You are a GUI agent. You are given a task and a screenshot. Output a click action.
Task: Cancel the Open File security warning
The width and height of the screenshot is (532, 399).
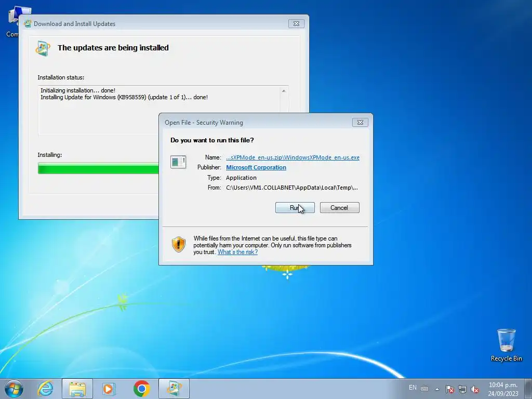click(339, 208)
